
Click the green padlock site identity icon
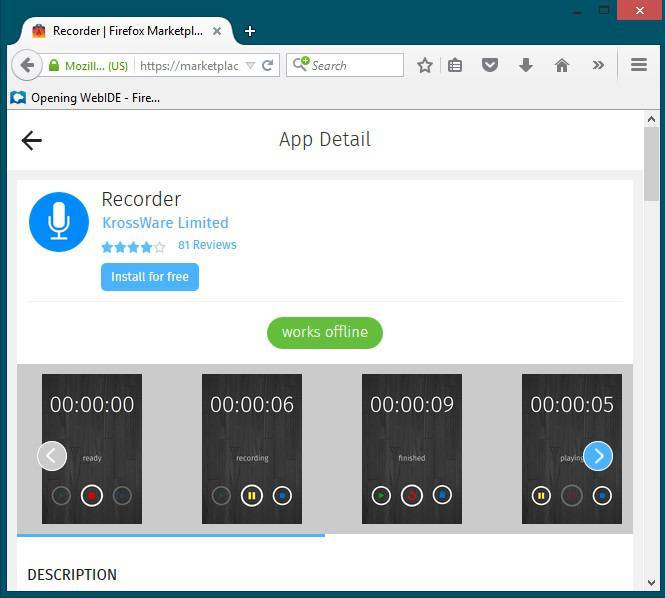tap(54, 65)
